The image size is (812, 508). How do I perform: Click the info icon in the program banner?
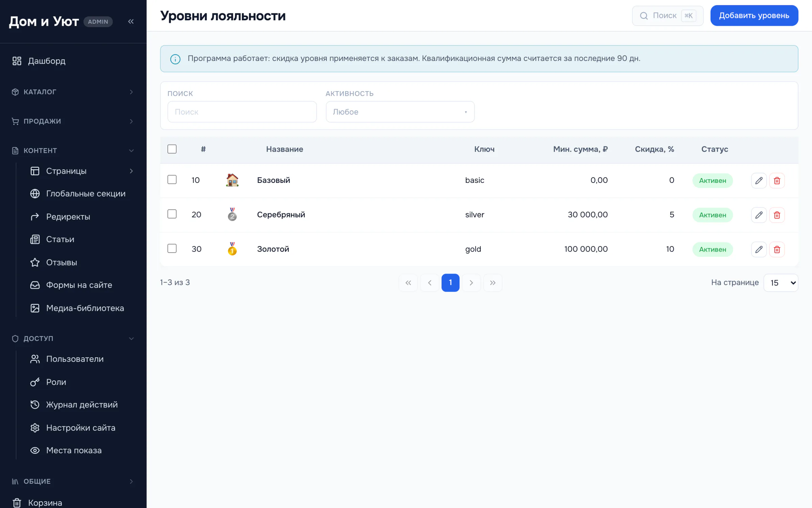175,59
